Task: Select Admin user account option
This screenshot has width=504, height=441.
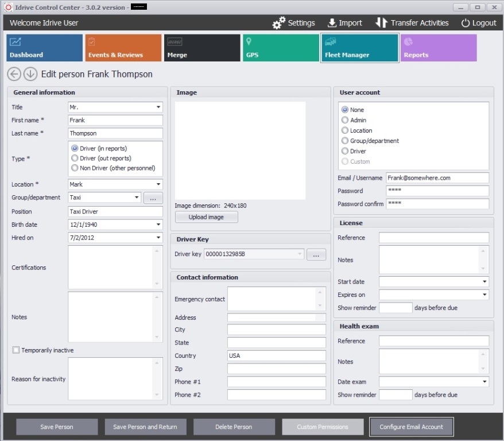Action: tap(345, 120)
